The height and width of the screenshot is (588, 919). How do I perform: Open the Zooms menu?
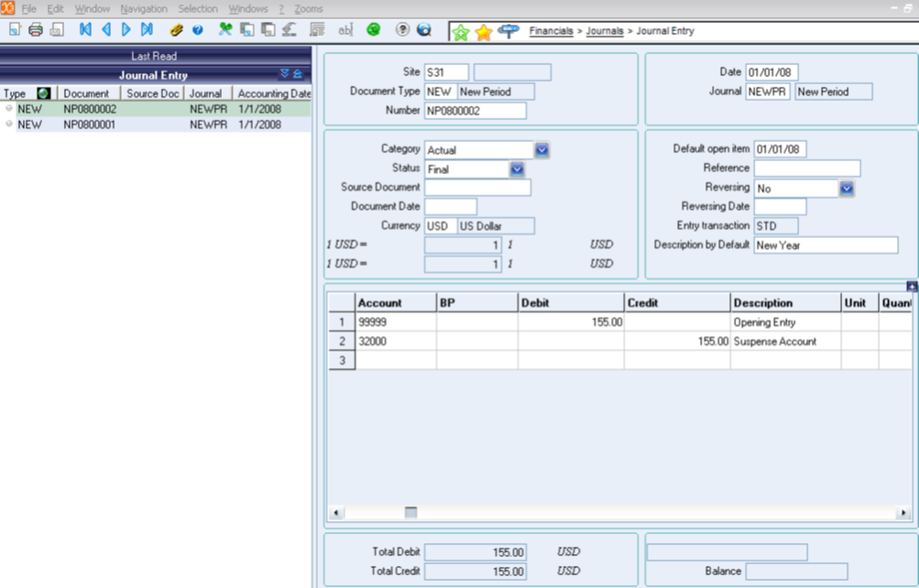click(x=309, y=8)
